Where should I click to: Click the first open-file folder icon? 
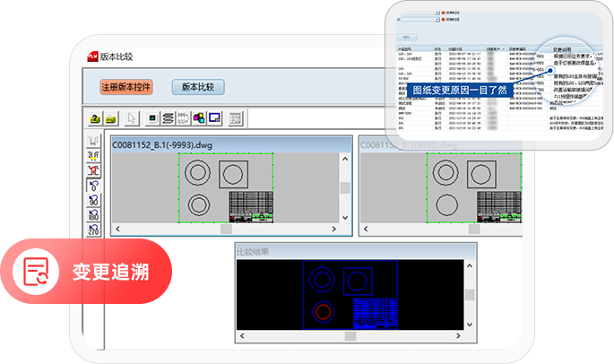pos(96,118)
